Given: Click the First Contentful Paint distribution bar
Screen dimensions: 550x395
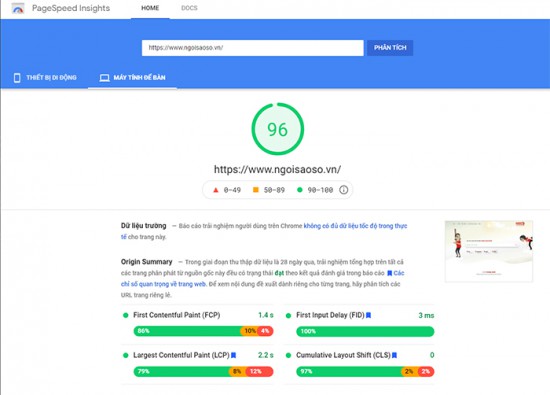Looking at the screenshot, I should pyautogui.click(x=203, y=331).
